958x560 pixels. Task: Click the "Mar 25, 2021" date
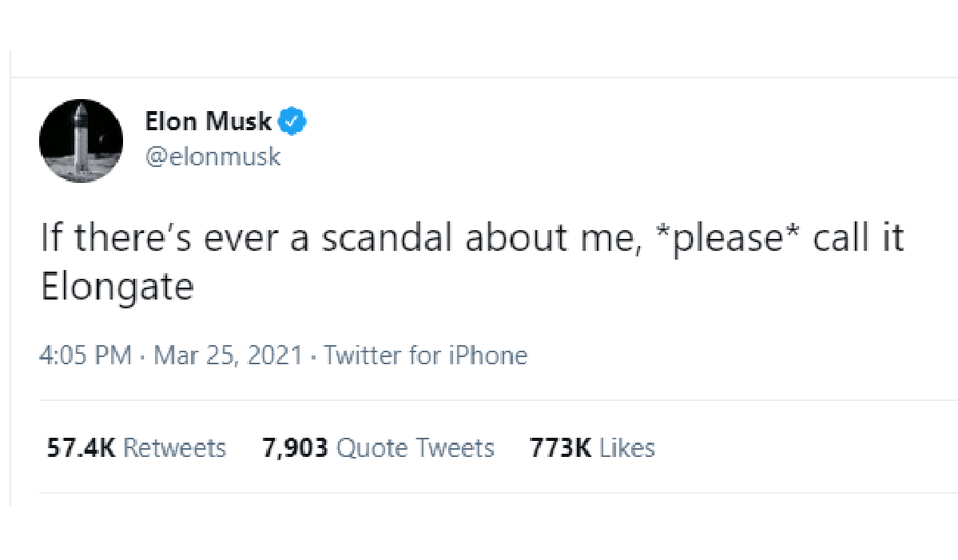(229, 355)
